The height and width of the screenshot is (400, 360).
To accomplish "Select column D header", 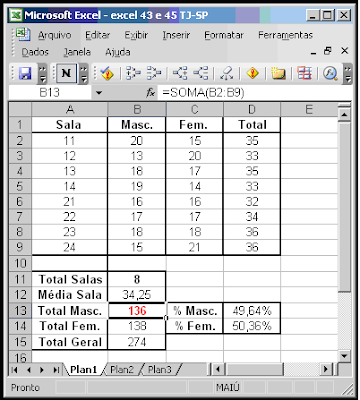I will click(x=252, y=109).
